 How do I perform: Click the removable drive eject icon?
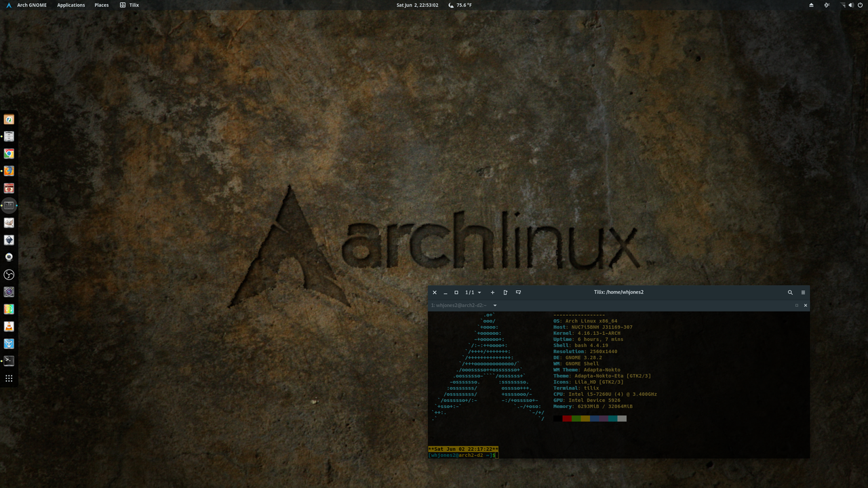(811, 5)
